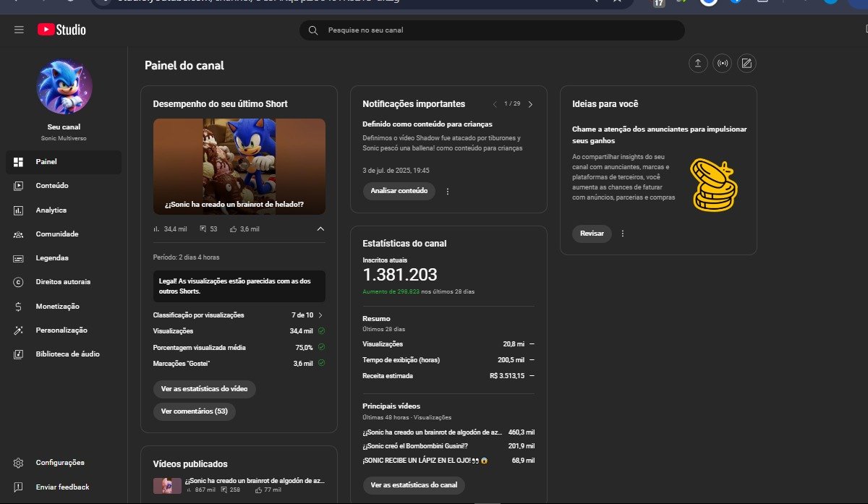Click the comments icon showing 258
Image resolution: width=868 pixels, height=504 pixels.
224,490
